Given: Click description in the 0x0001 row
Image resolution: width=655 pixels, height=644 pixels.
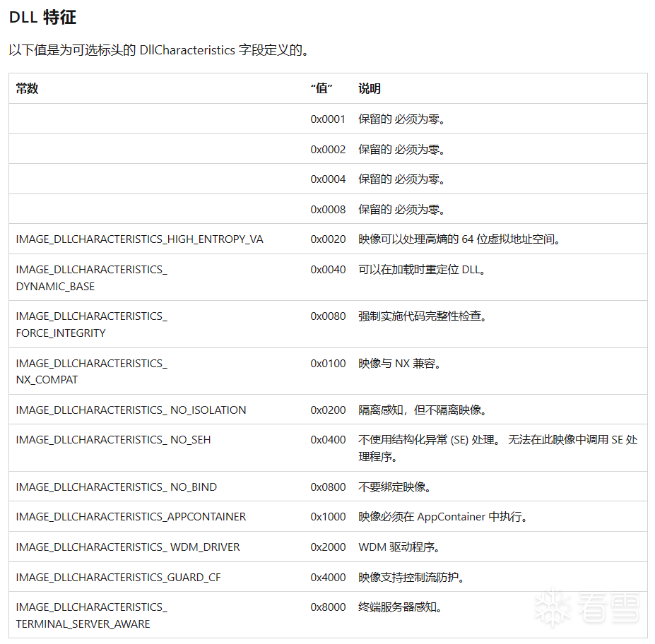Looking at the screenshot, I should [401, 119].
